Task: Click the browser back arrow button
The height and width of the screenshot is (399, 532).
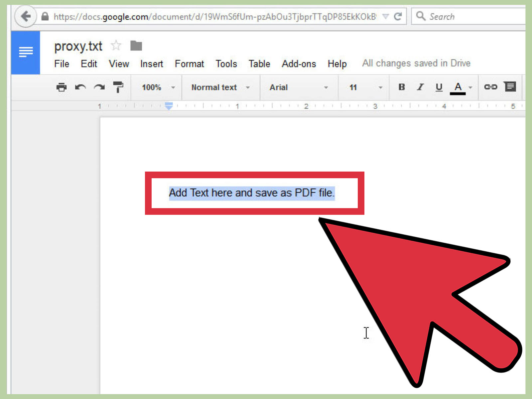Action: pyautogui.click(x=26, y=16)
